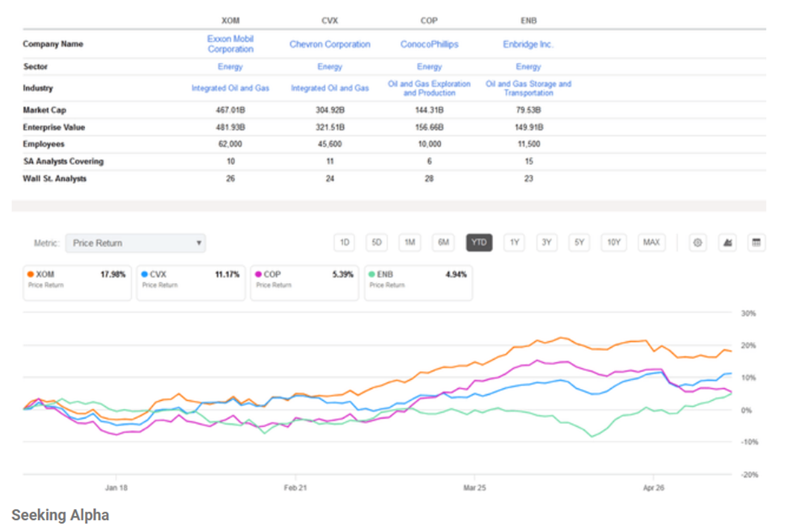Screen dimensions: 789x532
Task: Select the 5Y time range
Action: 579,243
